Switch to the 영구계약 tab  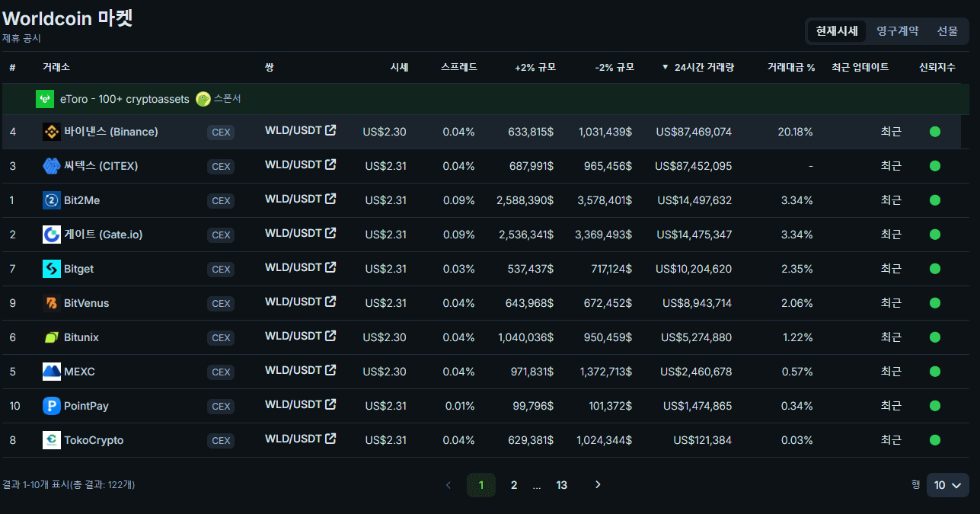pyautogui.click(x=897, y=31)
